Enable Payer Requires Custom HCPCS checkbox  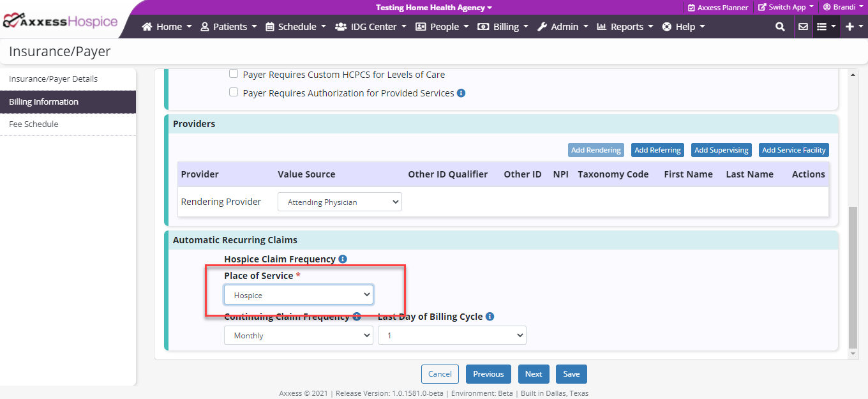click(x=234, y=74)
